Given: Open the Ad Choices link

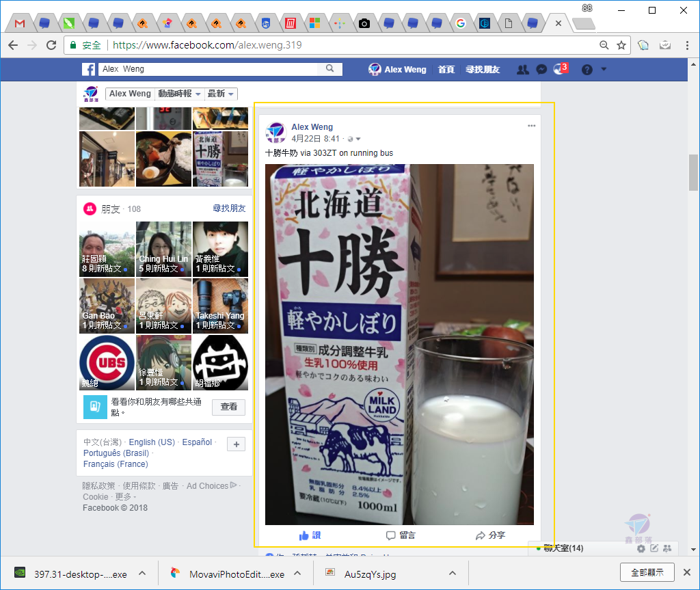Looking at the screenshot, I should (211, 486).
